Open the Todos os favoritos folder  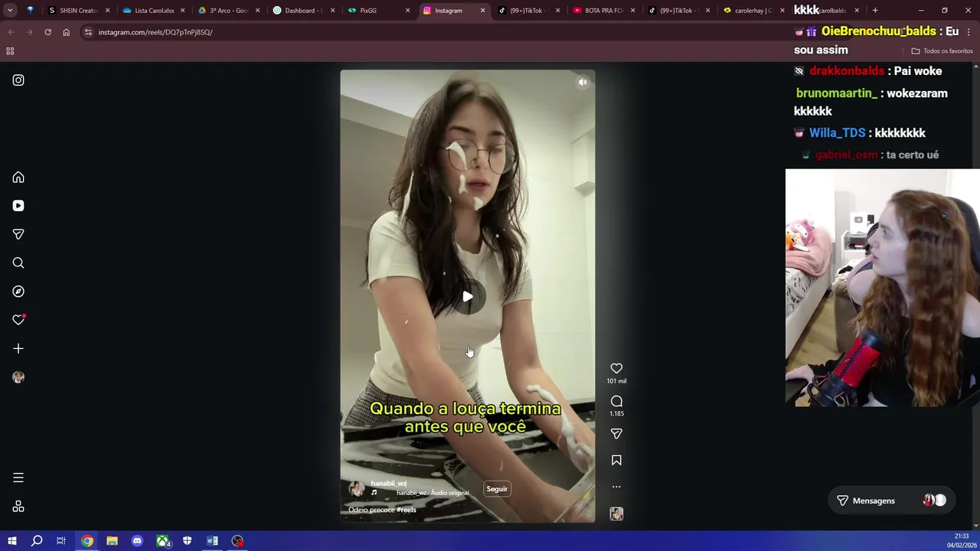[x=942, y=51]
